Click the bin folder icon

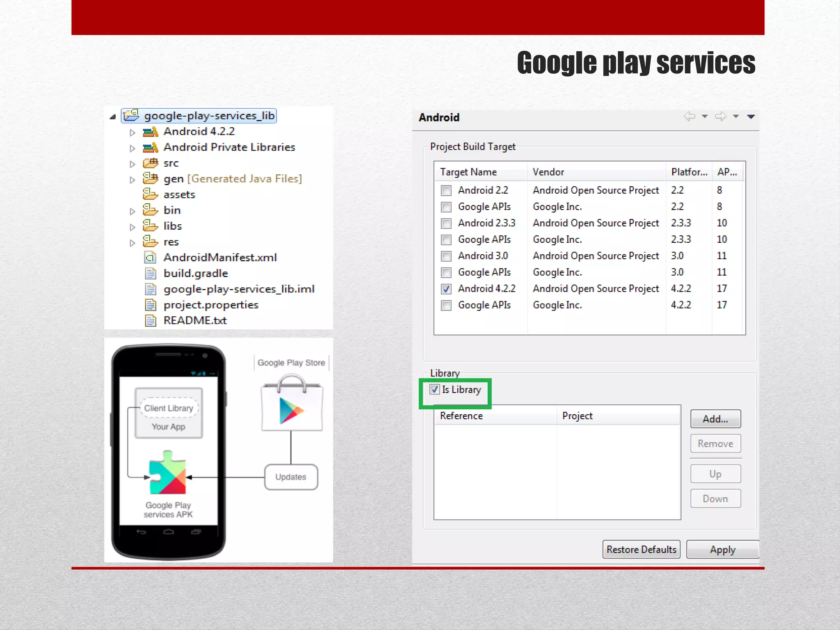point(150,210)
